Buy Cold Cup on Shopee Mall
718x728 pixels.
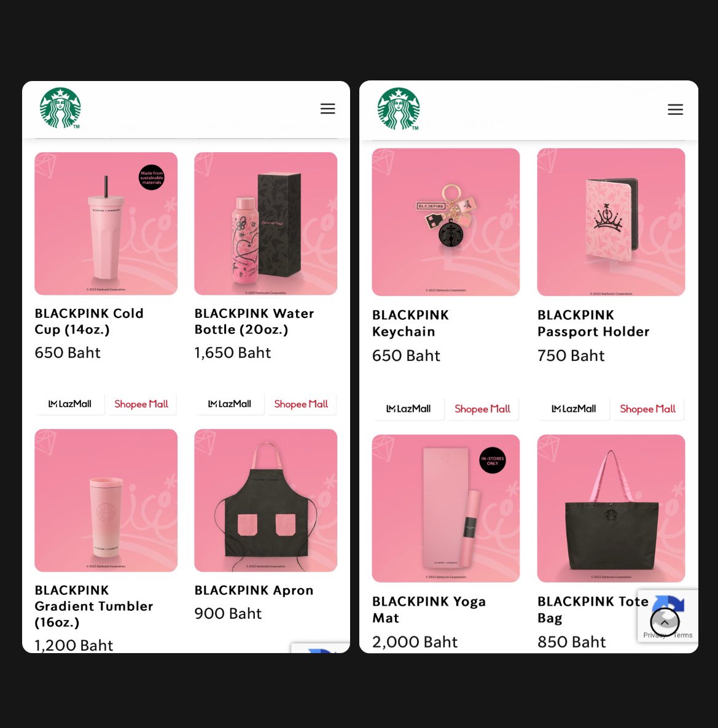click(141, 404)
